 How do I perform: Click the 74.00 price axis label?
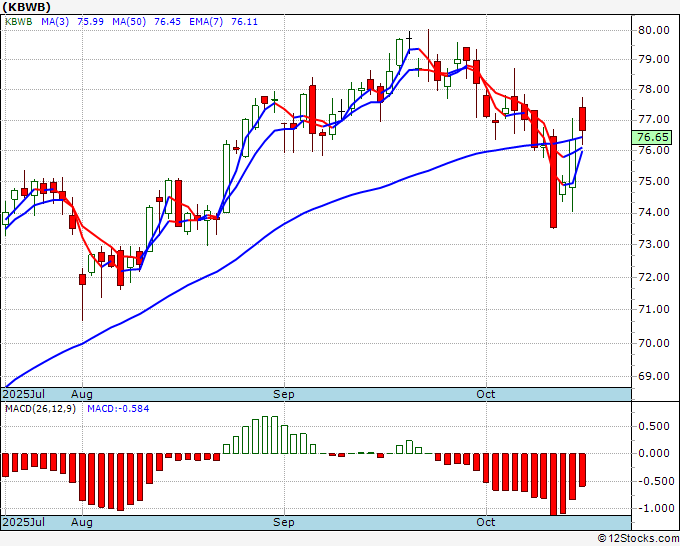pyautogui.click(x=654, y=213)
